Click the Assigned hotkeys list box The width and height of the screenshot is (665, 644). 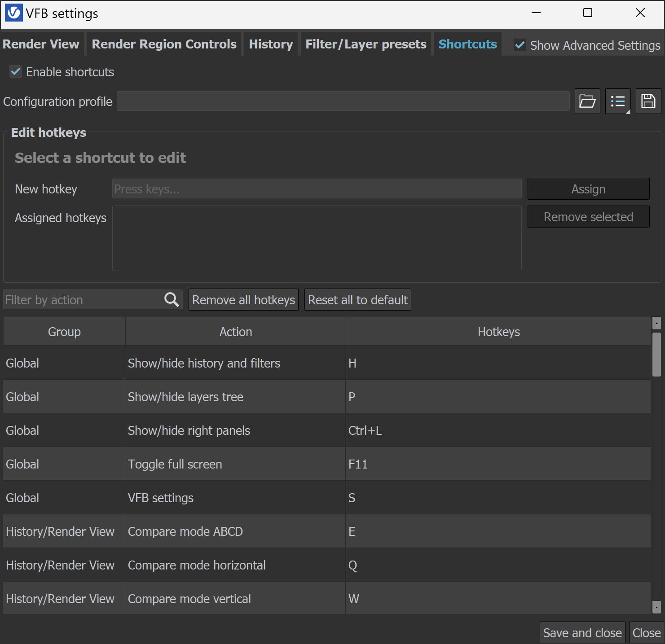pos(317,238)
